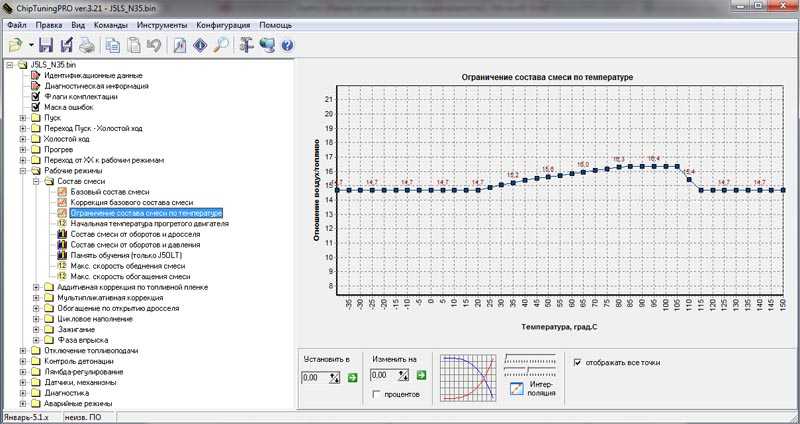This screenshot has height=424, width=800.
Task: Expand the 'Контроль детонации' folder
Action: click(x=23, y=361)
